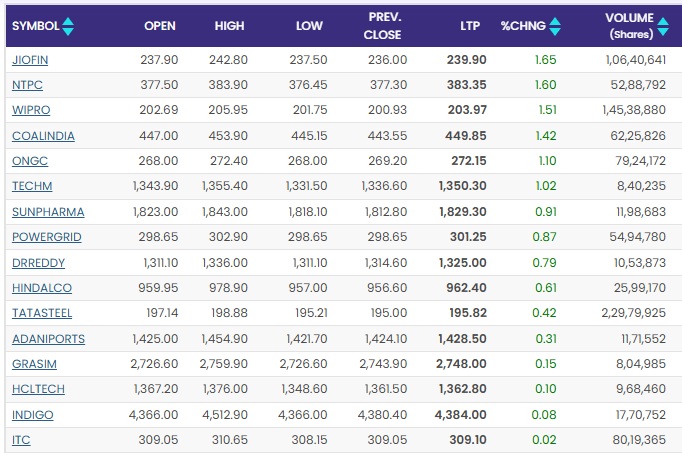The image size is (682, 453).
Task: Click the sort arrows beside %CHNG header
Action: [x=554, y=25]
